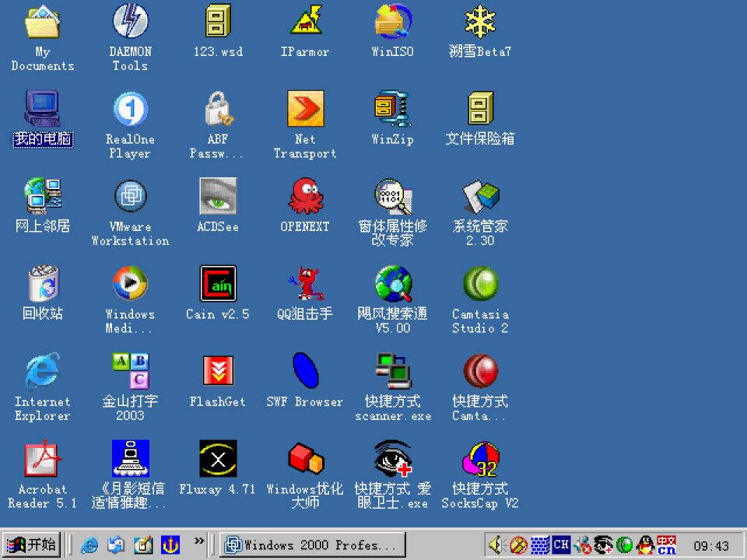Launch FlashGet from the desktop
The width and height of the screenshot is (747, 560).
[218, 371]
